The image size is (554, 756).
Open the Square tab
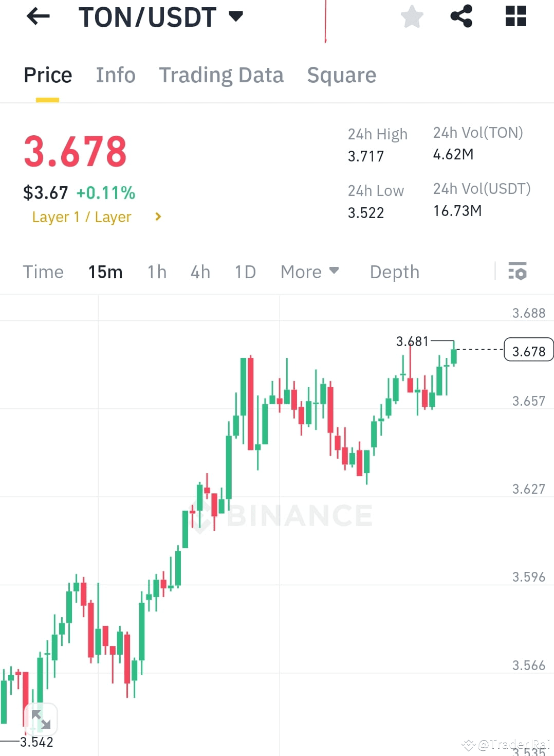point(341,75)
